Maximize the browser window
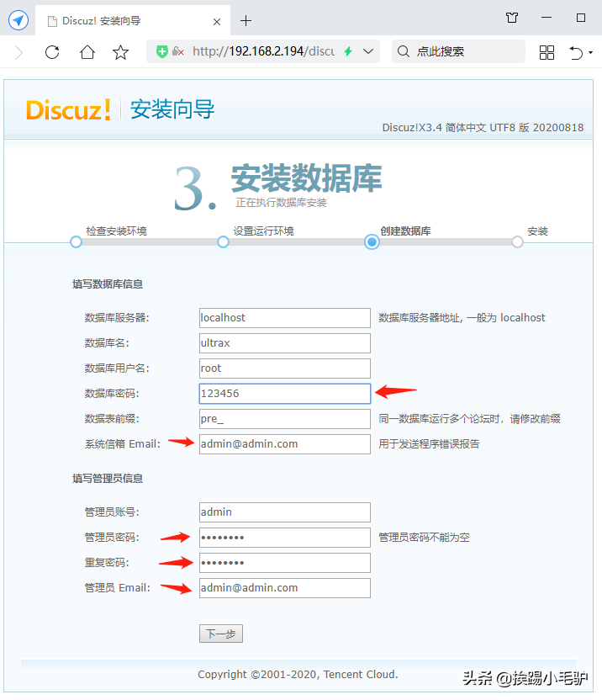This screenshot has width=602, height=700. click(581, 18)
